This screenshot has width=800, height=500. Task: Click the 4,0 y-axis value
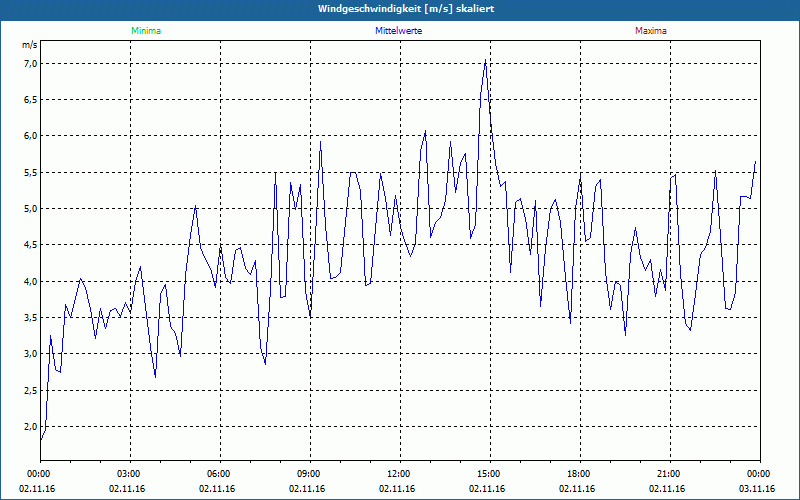coord(31,281)
